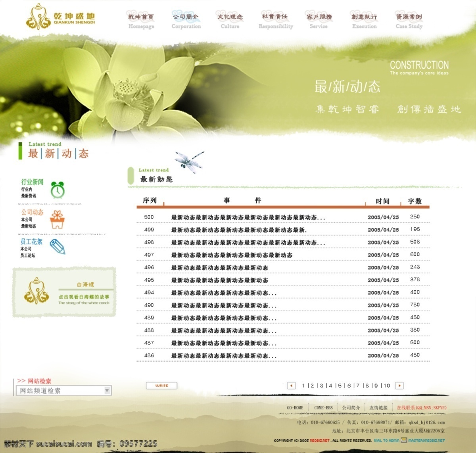Go to page 2 in pagination

click(312, 386)
